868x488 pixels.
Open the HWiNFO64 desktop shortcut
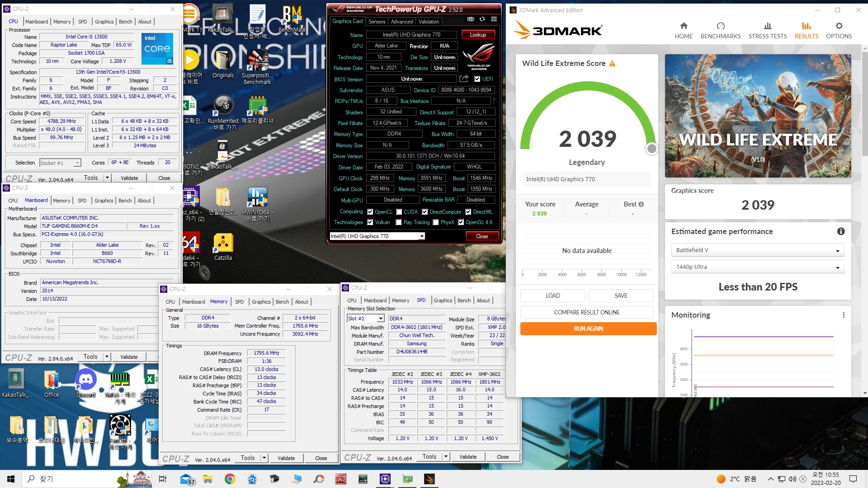257,204
